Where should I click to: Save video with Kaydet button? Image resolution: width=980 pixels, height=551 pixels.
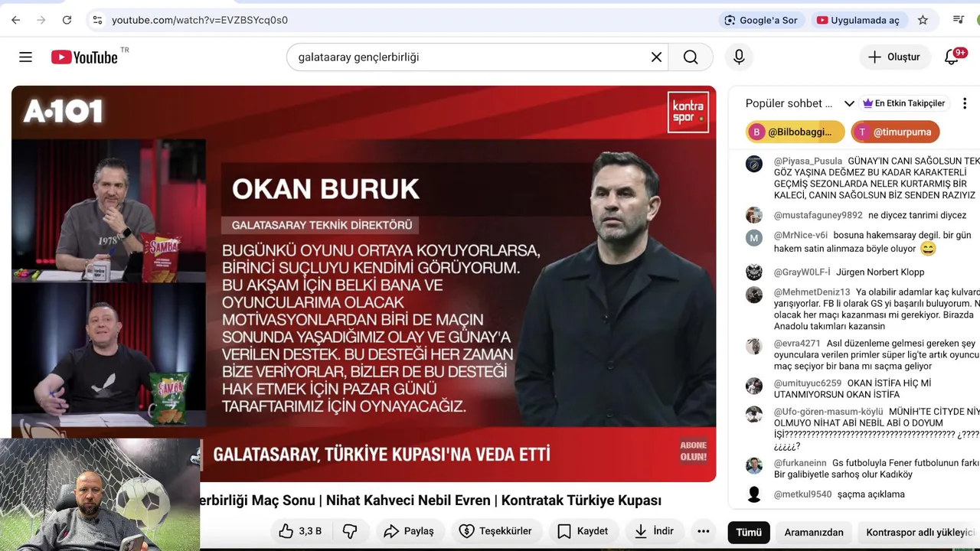pyautogui.click(x=583, y=531)
